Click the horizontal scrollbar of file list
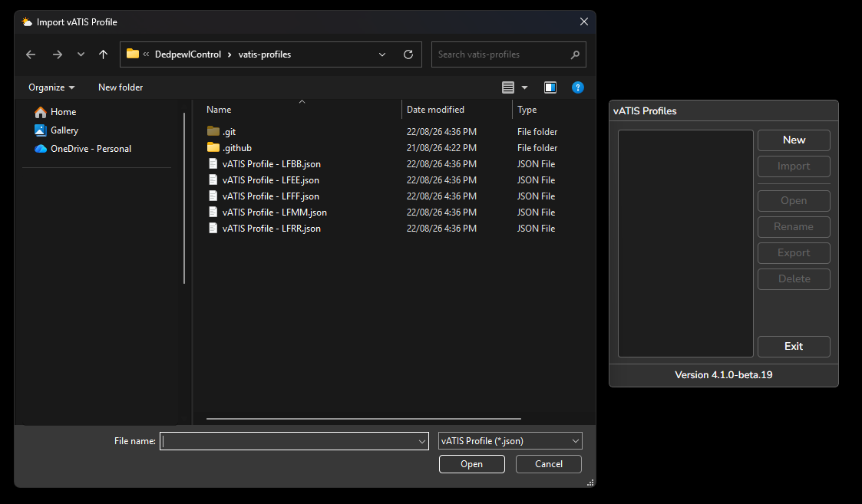The width and height of the screenshot is (862, 504). 363,419
